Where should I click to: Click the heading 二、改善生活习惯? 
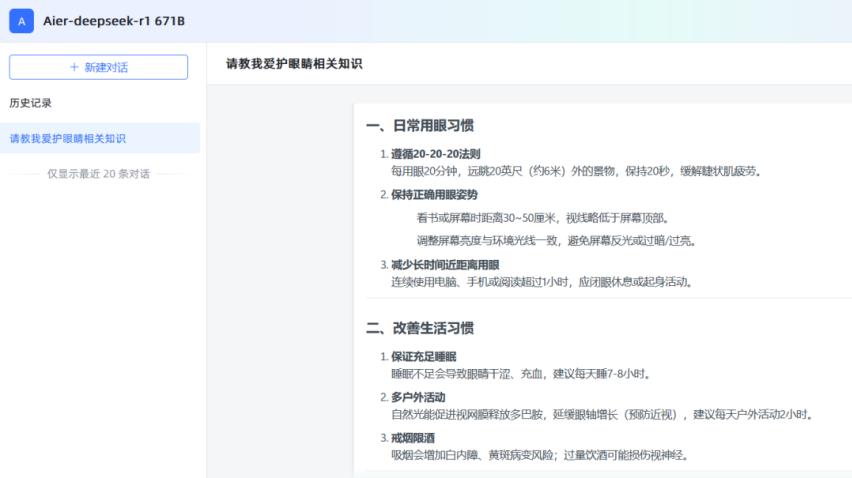pos(420,328)
